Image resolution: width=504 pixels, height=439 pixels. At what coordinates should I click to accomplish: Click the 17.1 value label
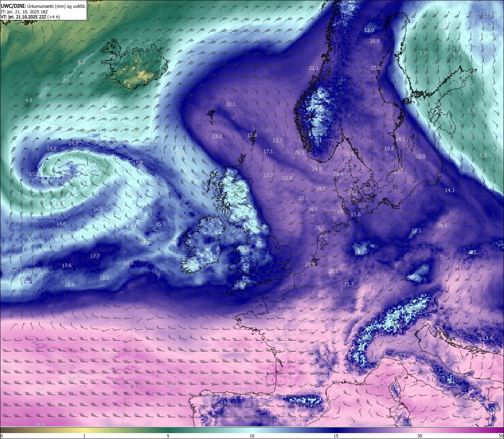[268, 152]
